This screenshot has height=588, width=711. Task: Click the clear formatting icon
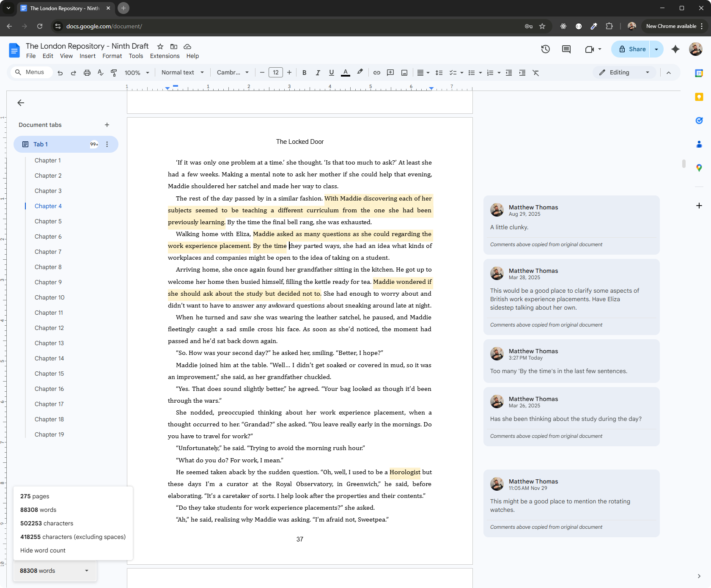click(x=536, y=73)
